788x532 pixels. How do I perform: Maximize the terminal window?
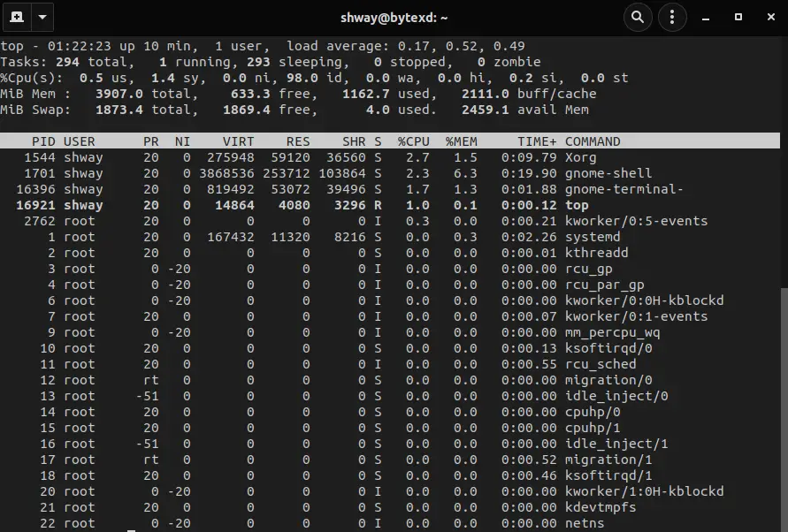(738, 17)
